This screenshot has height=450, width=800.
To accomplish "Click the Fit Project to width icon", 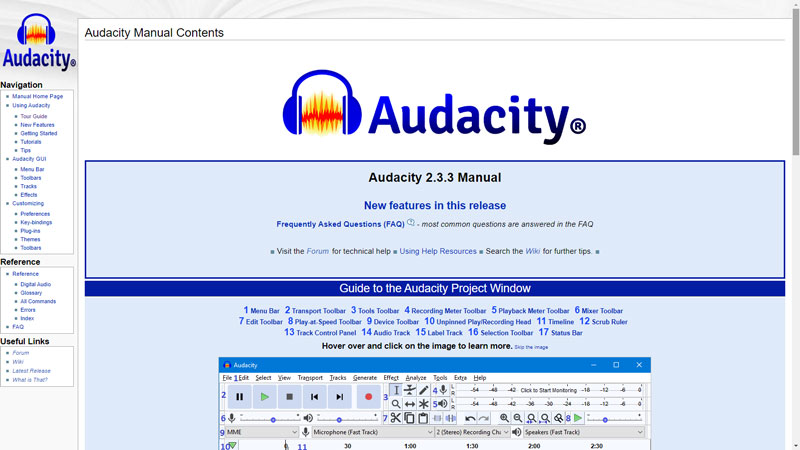I will (x=545, y=418).
